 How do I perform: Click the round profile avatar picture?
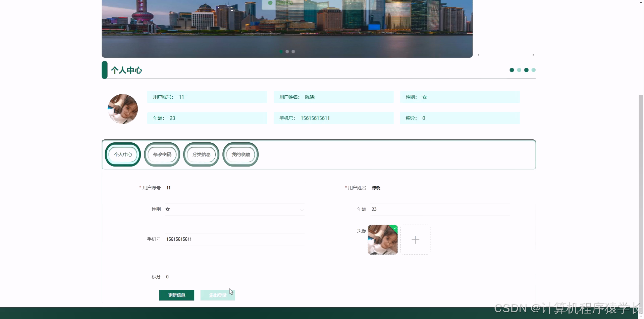(123, 109)
